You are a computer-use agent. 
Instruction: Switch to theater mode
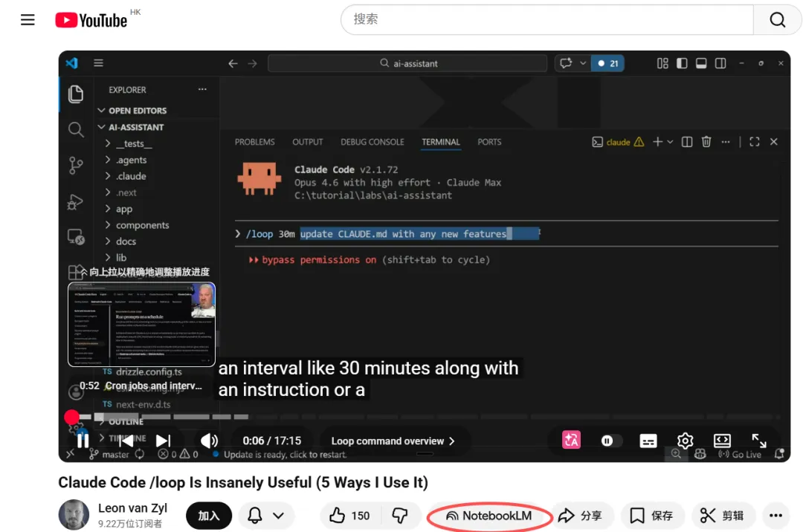[722, 441]
